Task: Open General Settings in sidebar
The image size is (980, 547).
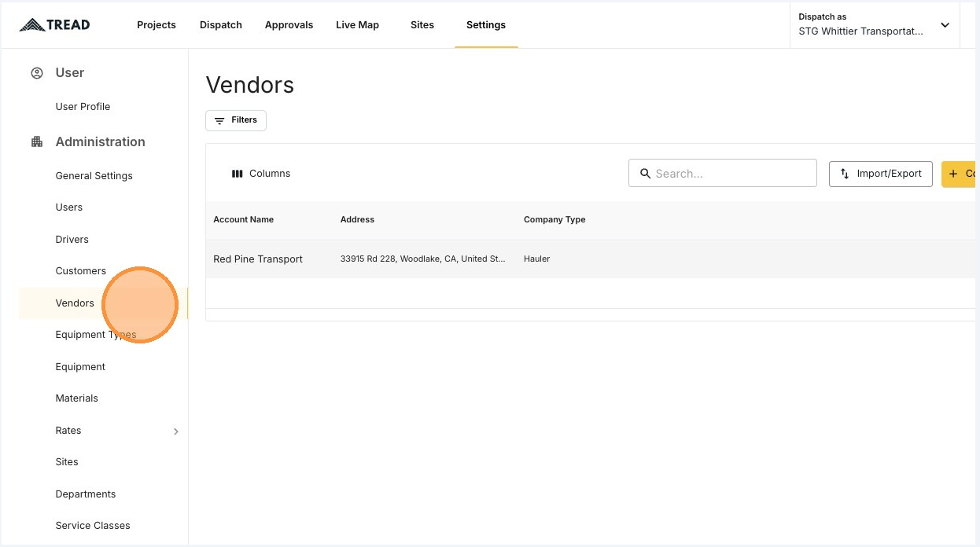Action: (94, 176)
